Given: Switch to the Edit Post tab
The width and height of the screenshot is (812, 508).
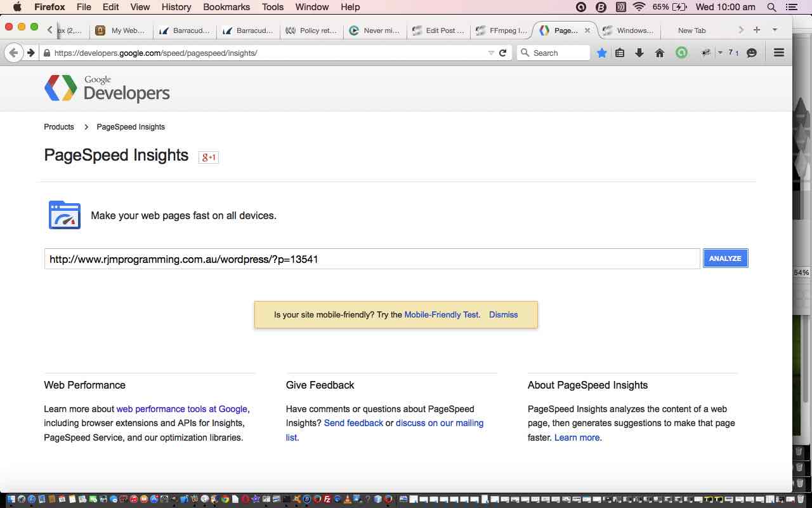Looking at the screenshot, I should click(x=438, y=30).
